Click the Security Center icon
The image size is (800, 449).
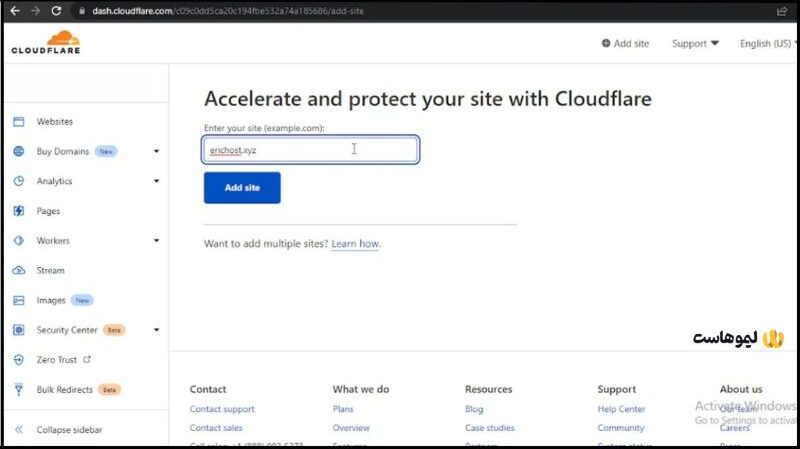pyautogui.click(x=19, y=330)
